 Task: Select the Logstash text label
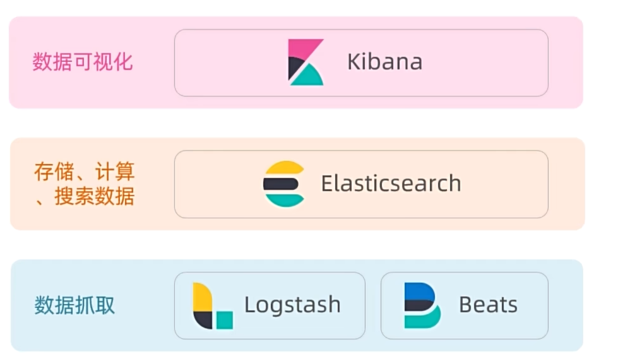click(x=292, y=305)
